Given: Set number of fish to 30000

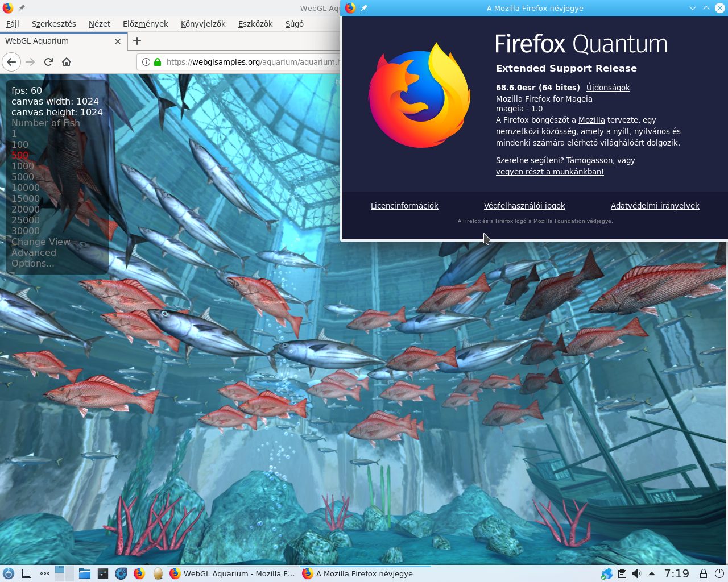Looking at the screenshot, I should (x=26, y=231).
